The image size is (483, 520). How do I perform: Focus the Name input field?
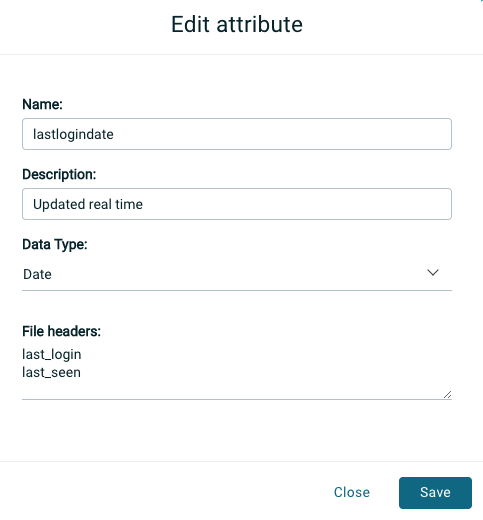pyautogui.click(x=237, y=134)
